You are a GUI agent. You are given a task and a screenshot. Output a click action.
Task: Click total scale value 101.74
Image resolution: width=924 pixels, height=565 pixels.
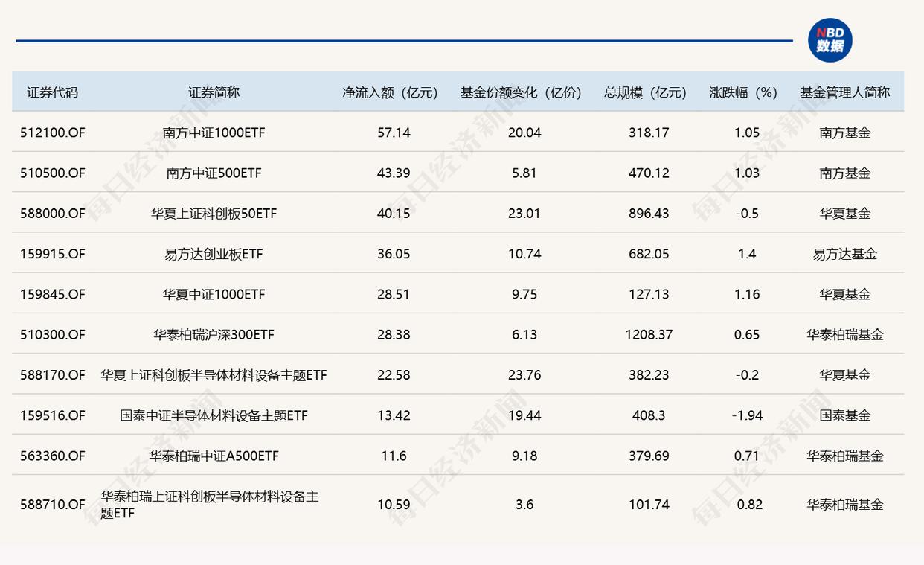pos(649,504)
